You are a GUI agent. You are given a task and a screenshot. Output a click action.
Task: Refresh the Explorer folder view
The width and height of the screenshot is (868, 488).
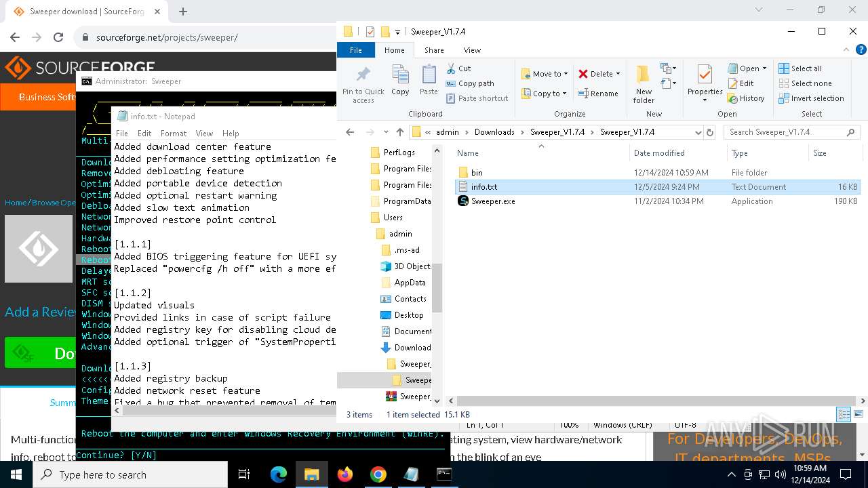(x=710, y=132)
